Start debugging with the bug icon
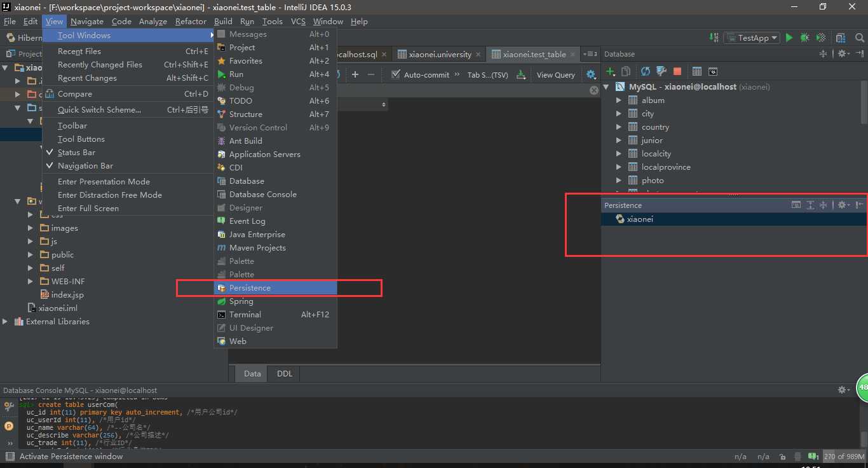868x468 pixels. point(804,38)
